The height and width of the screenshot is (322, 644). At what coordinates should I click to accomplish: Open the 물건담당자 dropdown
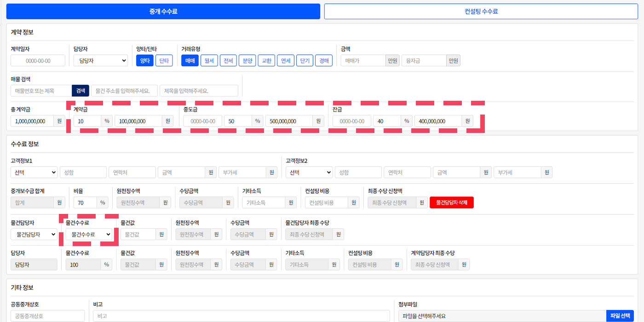click(34, 234)
